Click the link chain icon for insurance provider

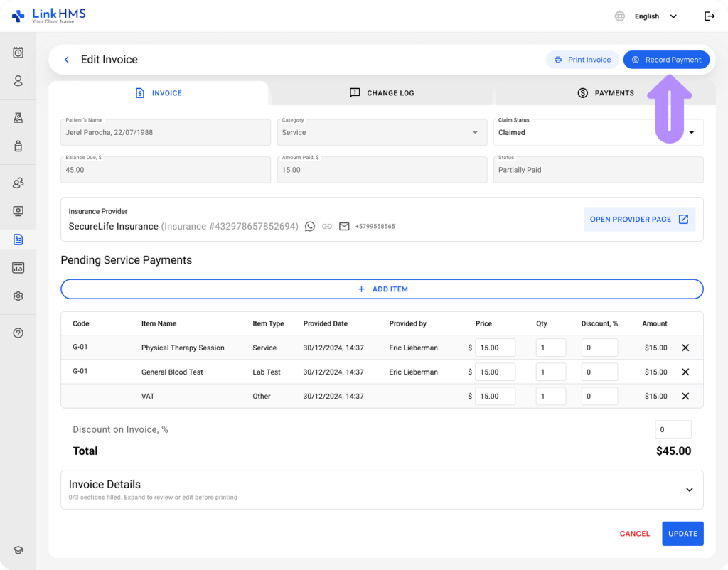tap(327, 227)
